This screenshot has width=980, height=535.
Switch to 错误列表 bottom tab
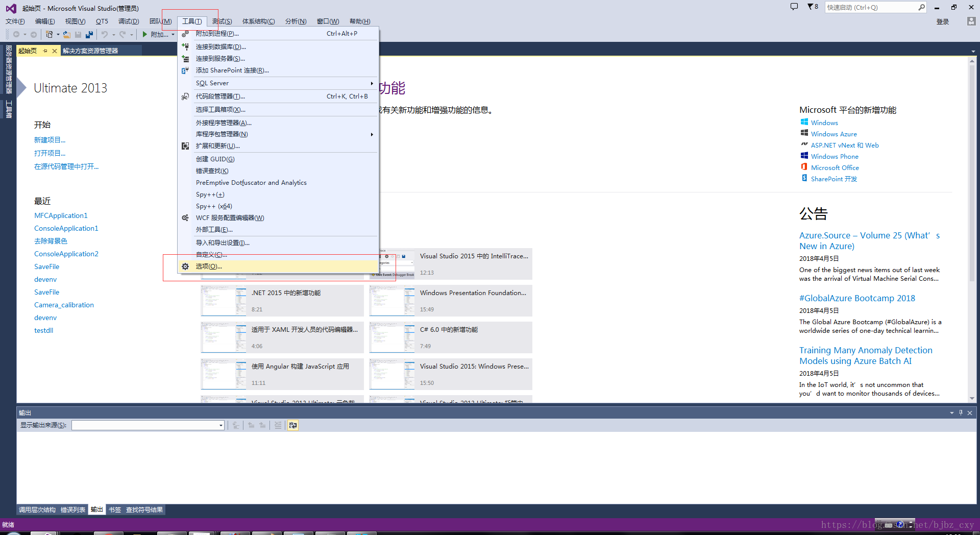(73, 509)
